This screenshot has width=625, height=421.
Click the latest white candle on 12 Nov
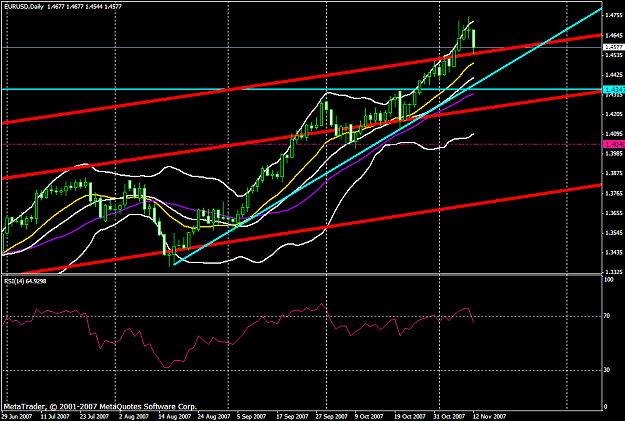click(x=474, y=39)
